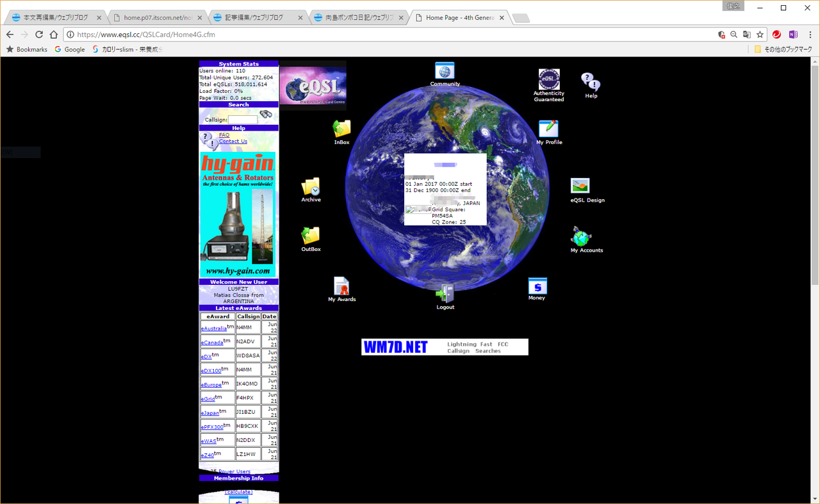Open the My Awards certificate icon
Screen dimensions: 820x504
coord(341,286)
